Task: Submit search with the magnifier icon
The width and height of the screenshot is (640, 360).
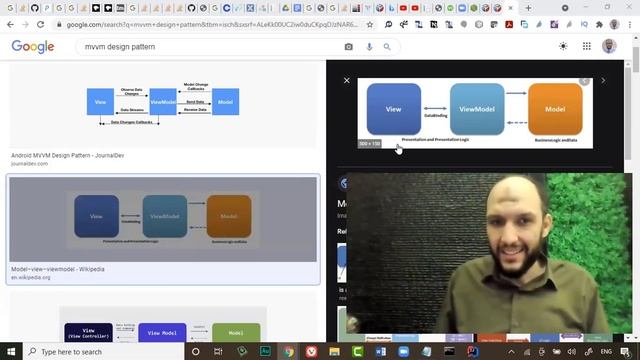Action: (x=387, y=47)
